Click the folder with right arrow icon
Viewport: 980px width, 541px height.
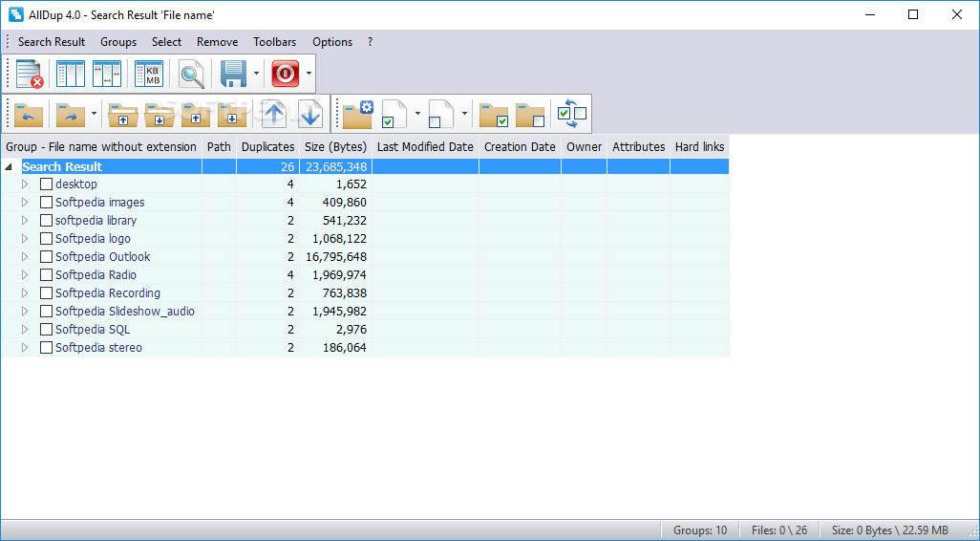[70, 114]
